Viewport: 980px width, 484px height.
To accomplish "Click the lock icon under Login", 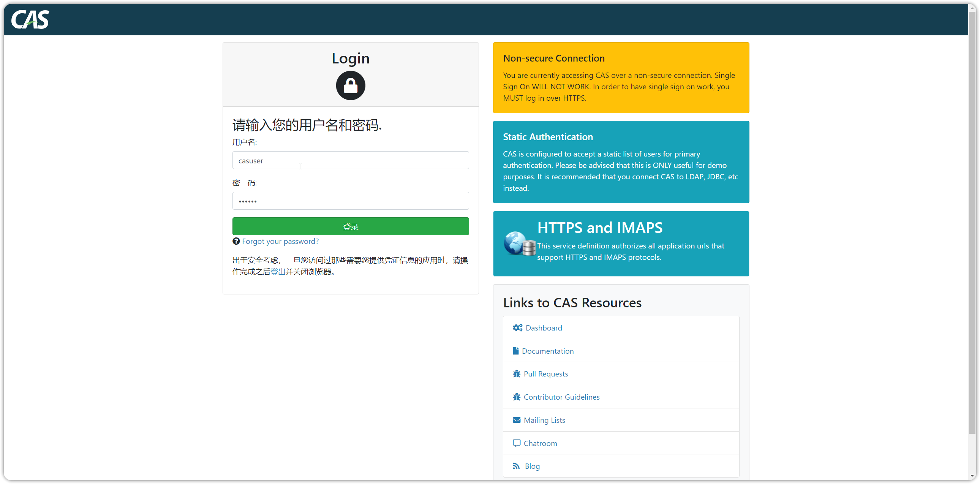I will (x=350, y=85).
